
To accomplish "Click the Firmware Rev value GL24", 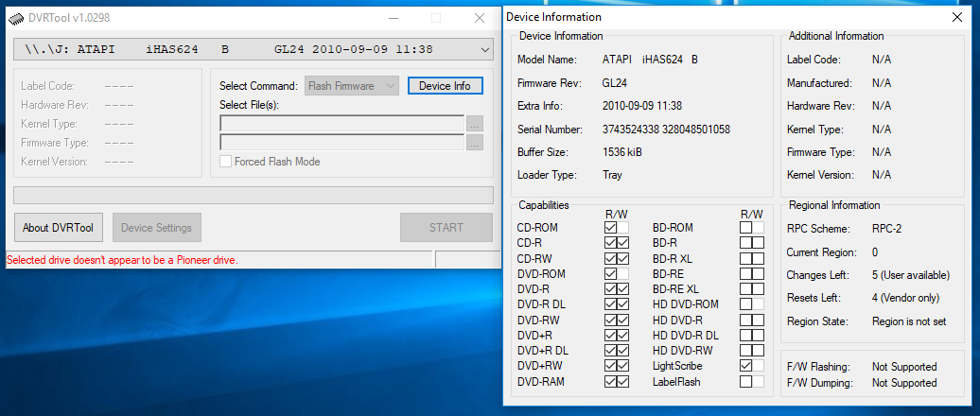I will click(x=614, y=83).
